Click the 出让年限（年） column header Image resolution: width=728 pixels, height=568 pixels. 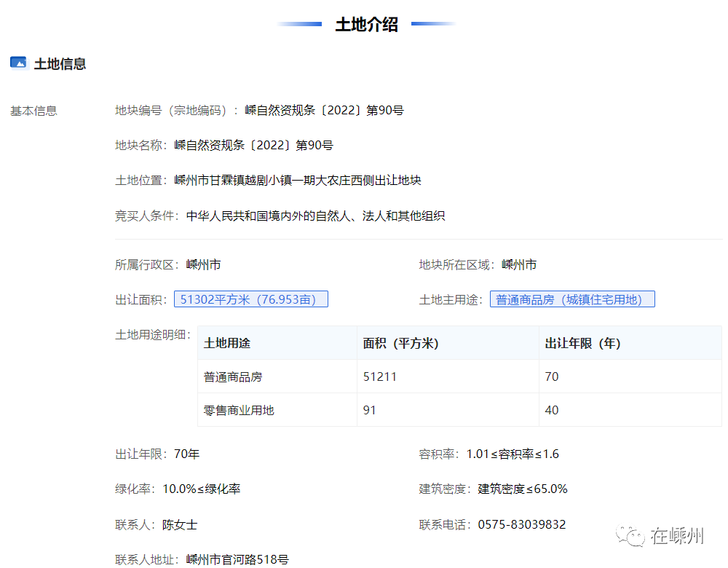[582, 343]
